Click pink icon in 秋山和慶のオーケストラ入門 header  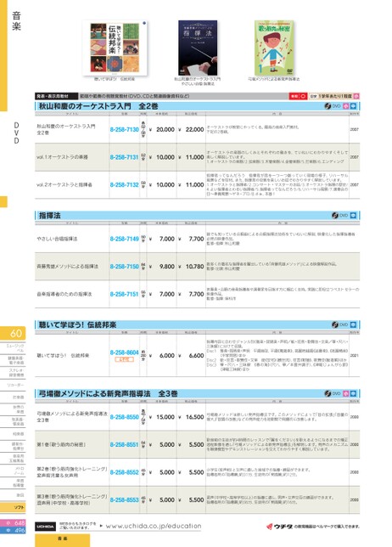pos(345,106)
